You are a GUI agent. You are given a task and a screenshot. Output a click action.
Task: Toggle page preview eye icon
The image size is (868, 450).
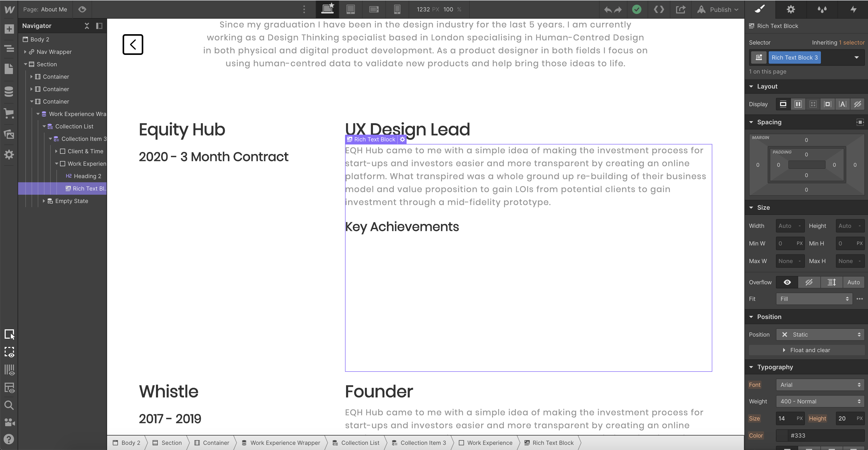click(82, 9)
